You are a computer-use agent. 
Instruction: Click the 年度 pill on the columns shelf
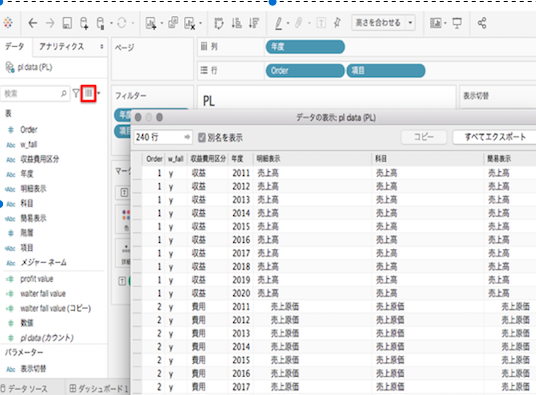pos(305,47)
